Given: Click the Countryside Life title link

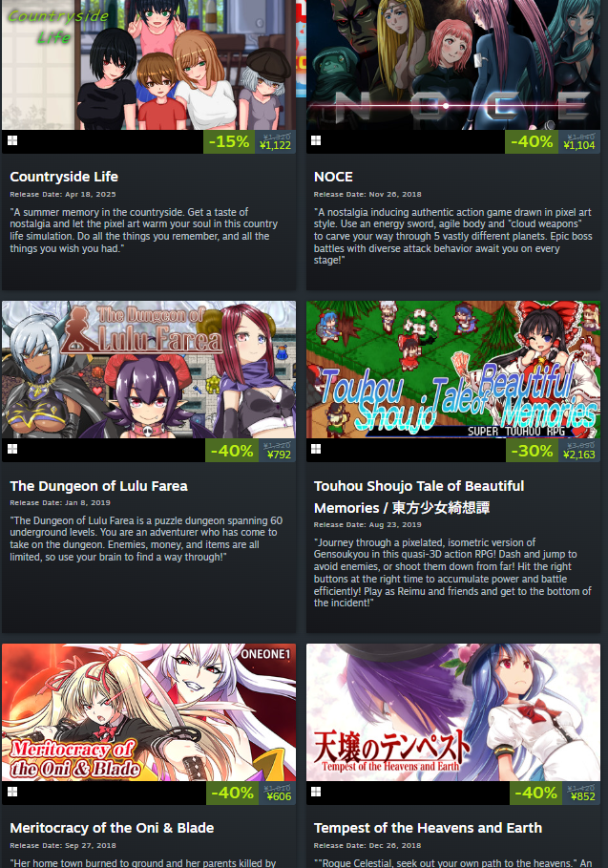Looking at the screenshot, I should click(64, 177).
